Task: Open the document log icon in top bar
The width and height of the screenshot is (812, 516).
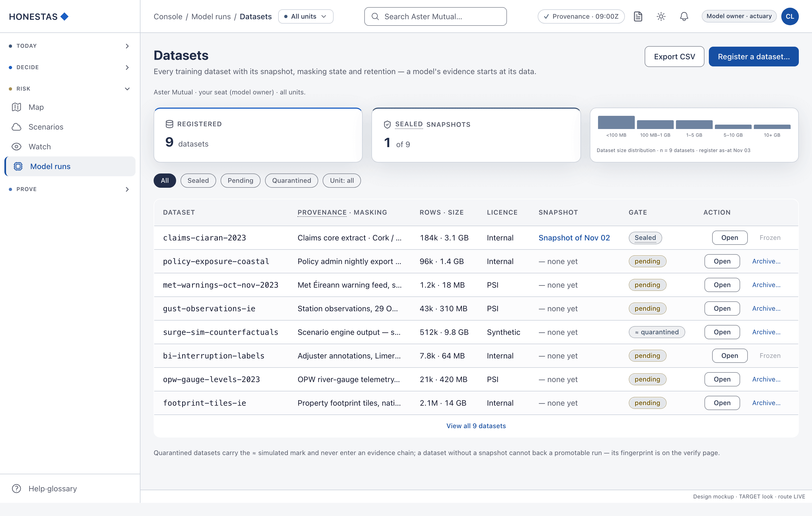Action: pos(638,16)
